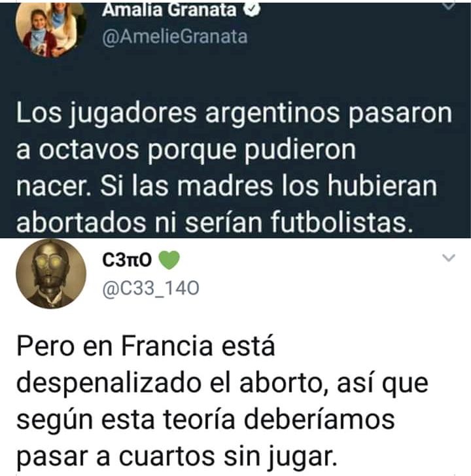Click blank white space right of @C33_140
The height and width of the screenshot is (476, 471).
319,288
